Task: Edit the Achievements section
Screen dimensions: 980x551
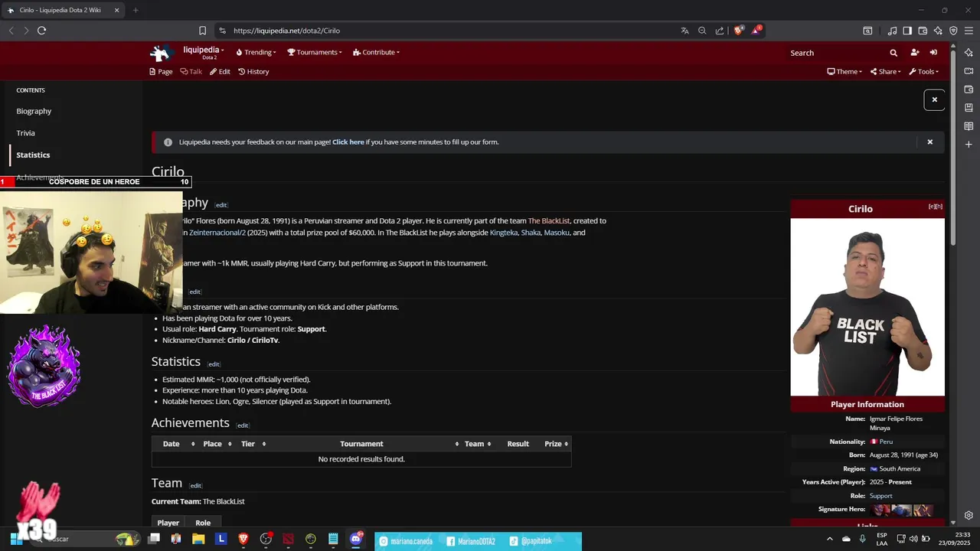Action: coord(243,425)
